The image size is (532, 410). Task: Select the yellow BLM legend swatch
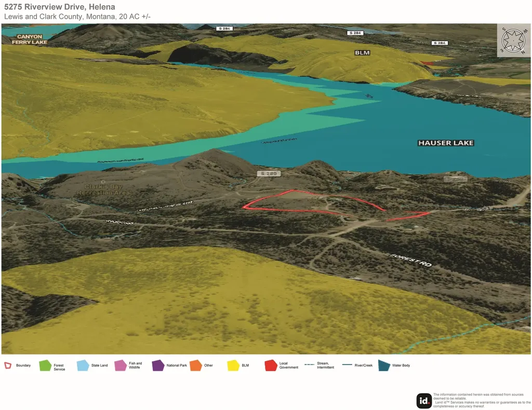coord(233,365)
